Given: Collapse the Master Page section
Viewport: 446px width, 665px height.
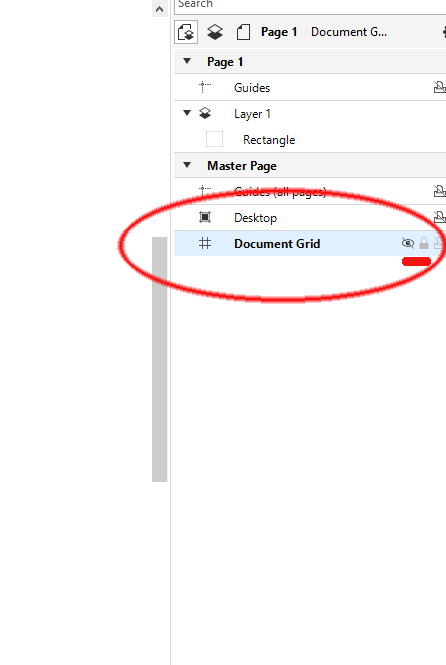Looking at the screenshot, I should pyautogui.click(x=187, y=165).
